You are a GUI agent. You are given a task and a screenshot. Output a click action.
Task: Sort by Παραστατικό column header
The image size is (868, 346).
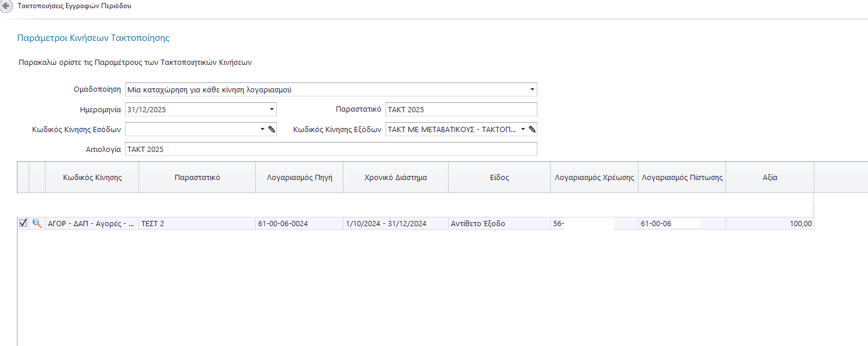197,178
